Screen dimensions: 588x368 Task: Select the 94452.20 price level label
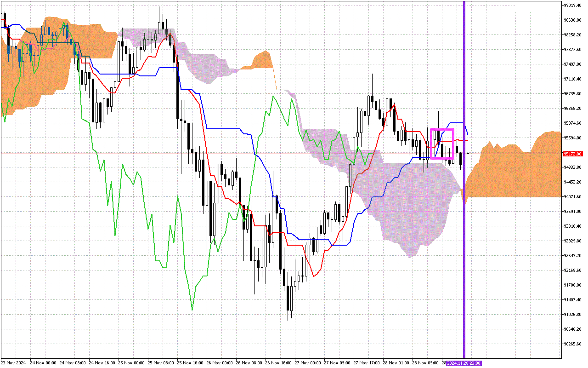[573, 182]
